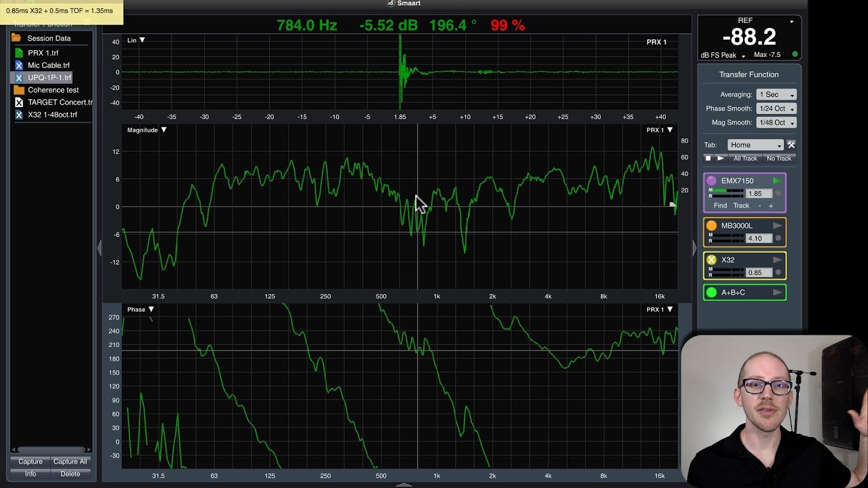Collapse the left data panel arrow handle

[100, 248]
